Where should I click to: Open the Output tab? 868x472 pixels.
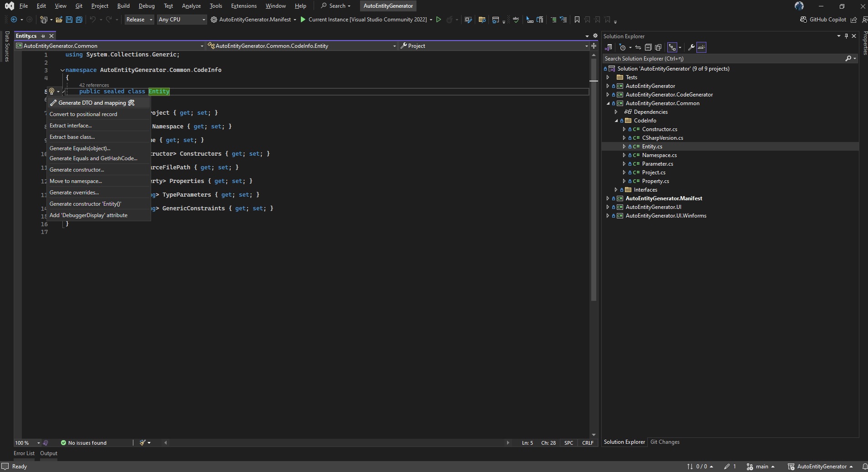49,453
